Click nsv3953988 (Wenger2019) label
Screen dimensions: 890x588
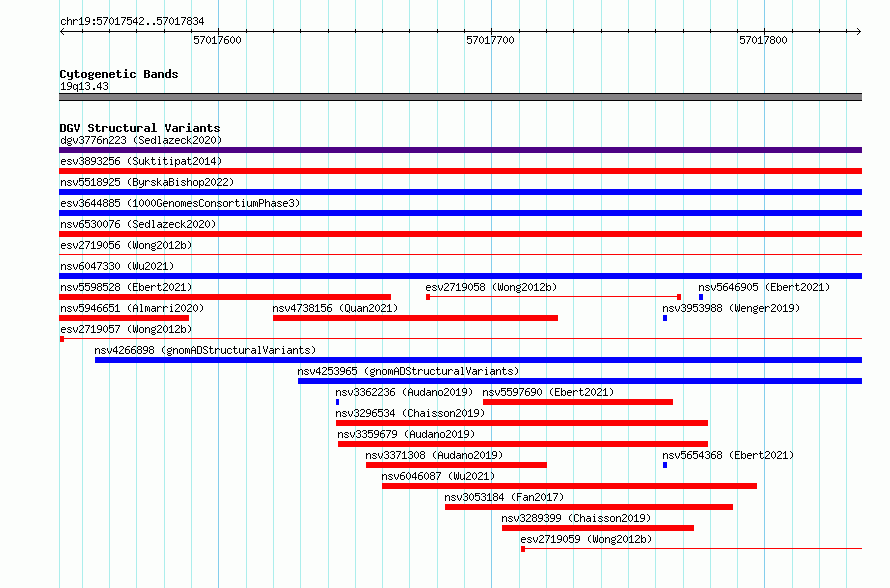click(731, 308)
